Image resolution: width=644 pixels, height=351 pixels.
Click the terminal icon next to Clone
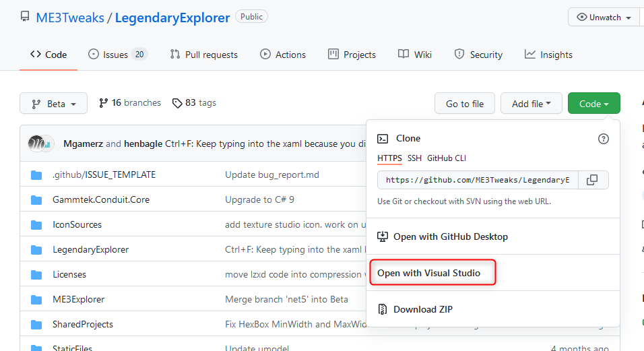(383, 139)
